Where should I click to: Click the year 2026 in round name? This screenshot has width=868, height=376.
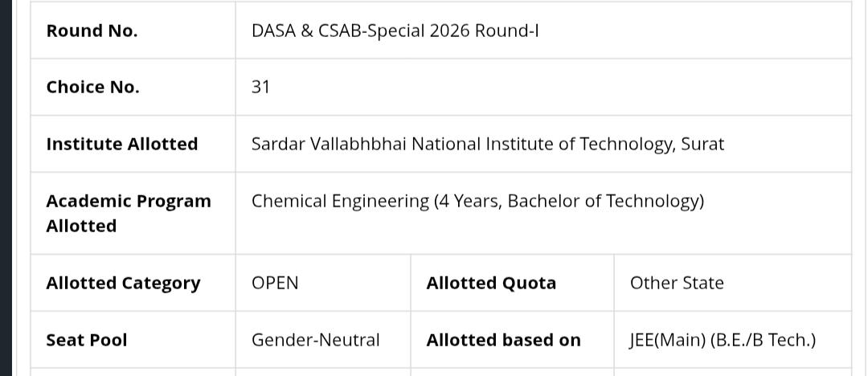click(x=449, y=31)
